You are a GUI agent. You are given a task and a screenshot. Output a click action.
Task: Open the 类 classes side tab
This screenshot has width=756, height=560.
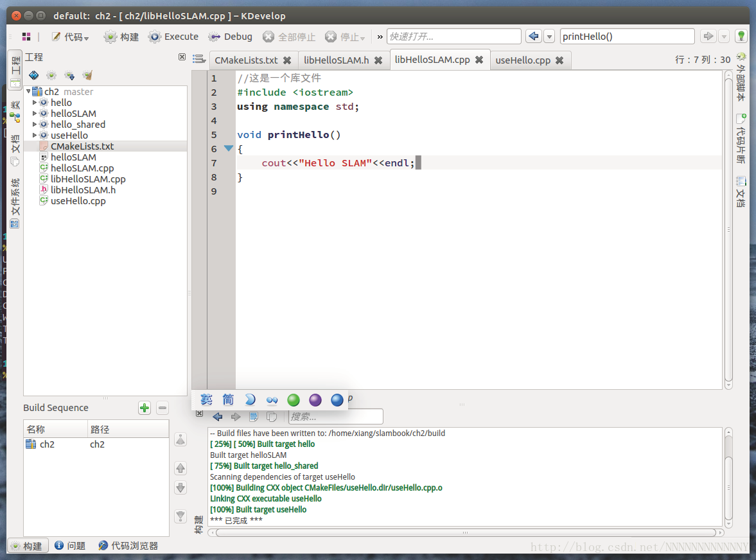click(15, 110)
